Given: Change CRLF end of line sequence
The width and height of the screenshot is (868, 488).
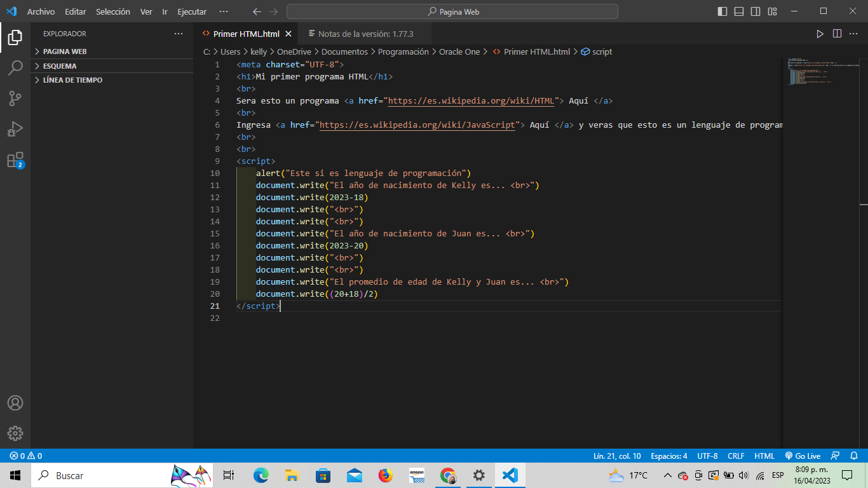Looking at the screenshot, I should pos(736,456).
